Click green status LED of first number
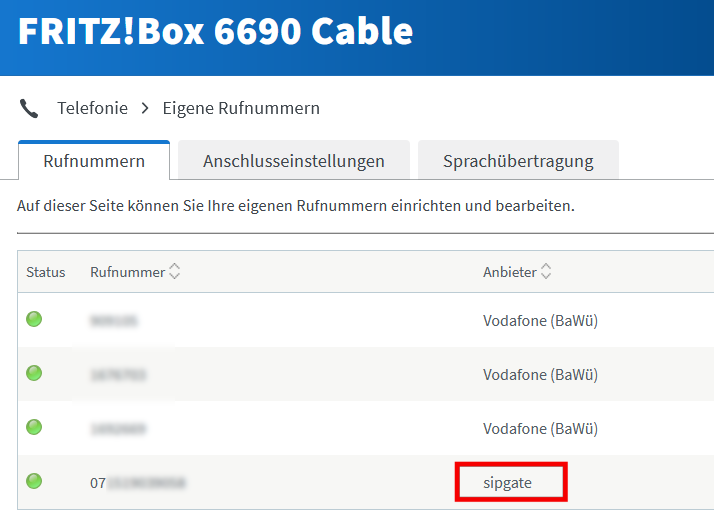This screenshot has width=714, height=520. (34, 320)
